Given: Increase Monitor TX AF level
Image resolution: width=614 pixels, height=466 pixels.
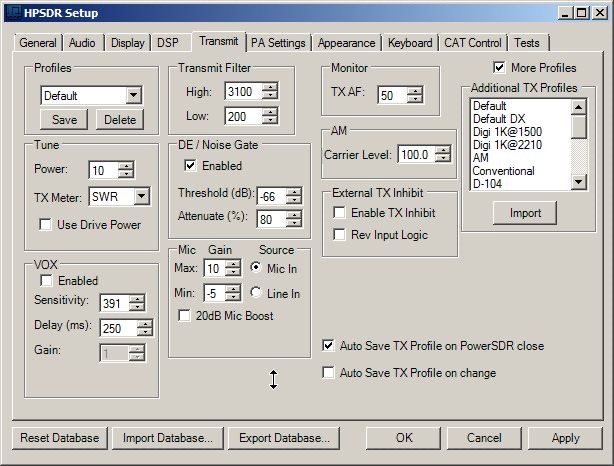Looking at the screenshot, I should pyautogui.click(x=415, y=91).
